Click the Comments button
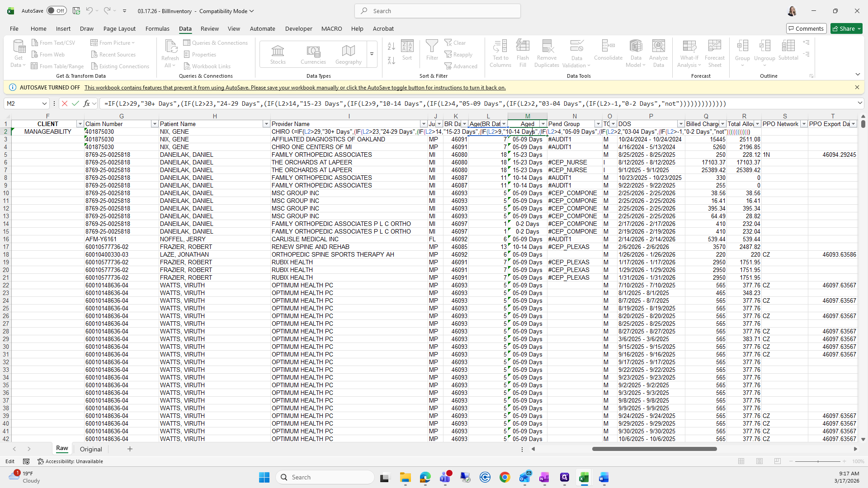This screenshot has height=488, width=868. coord(806,28)
